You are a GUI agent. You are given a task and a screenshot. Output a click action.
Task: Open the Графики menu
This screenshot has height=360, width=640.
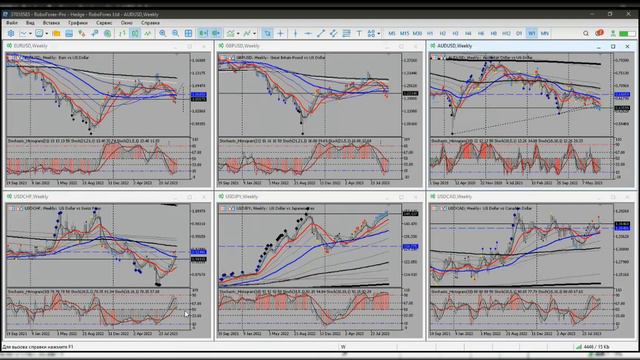pyautogui.click(x=78, y=23)
